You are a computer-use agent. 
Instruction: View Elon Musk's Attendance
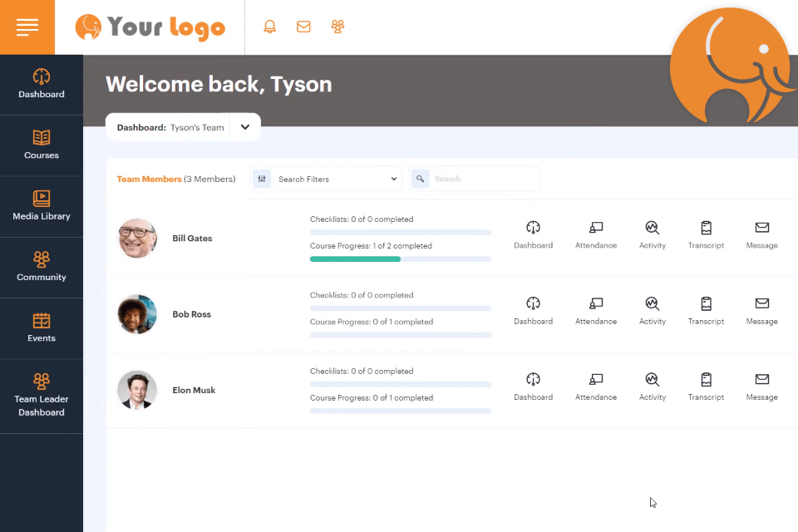pyautogui.click(x=596, y=387)
